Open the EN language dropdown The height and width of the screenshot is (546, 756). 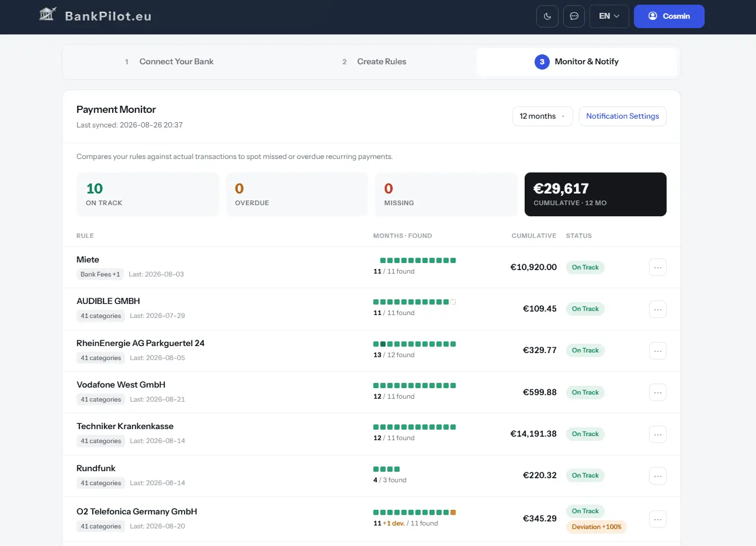609,16
